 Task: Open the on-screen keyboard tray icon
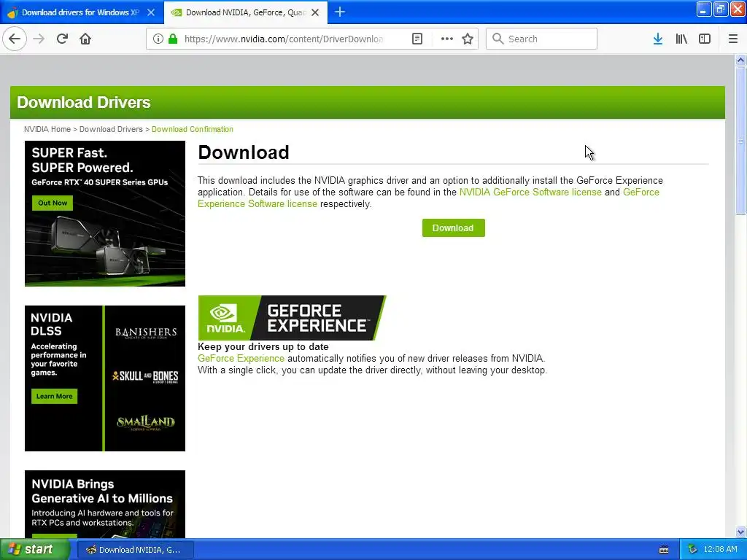664,550
